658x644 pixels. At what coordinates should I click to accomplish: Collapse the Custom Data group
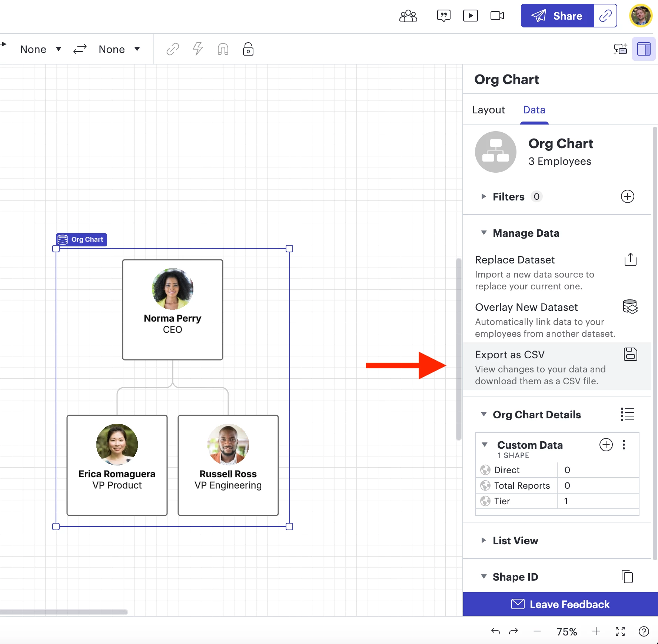484,445
